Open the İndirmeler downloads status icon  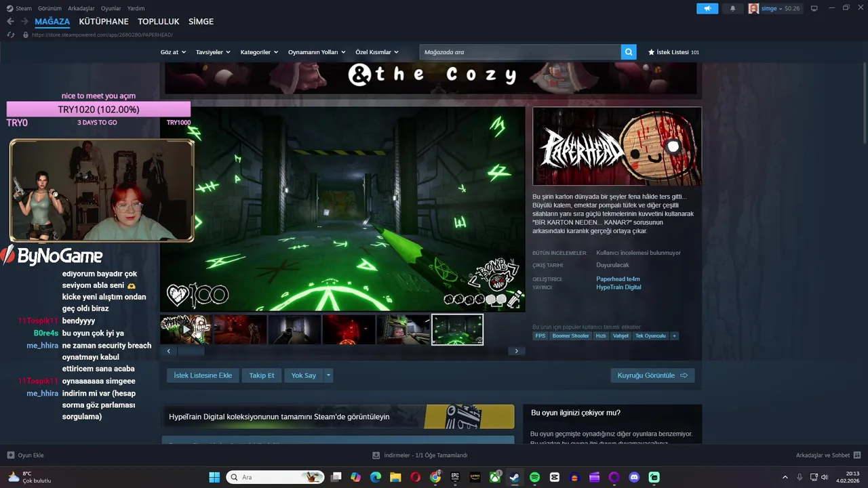(376, 455)
